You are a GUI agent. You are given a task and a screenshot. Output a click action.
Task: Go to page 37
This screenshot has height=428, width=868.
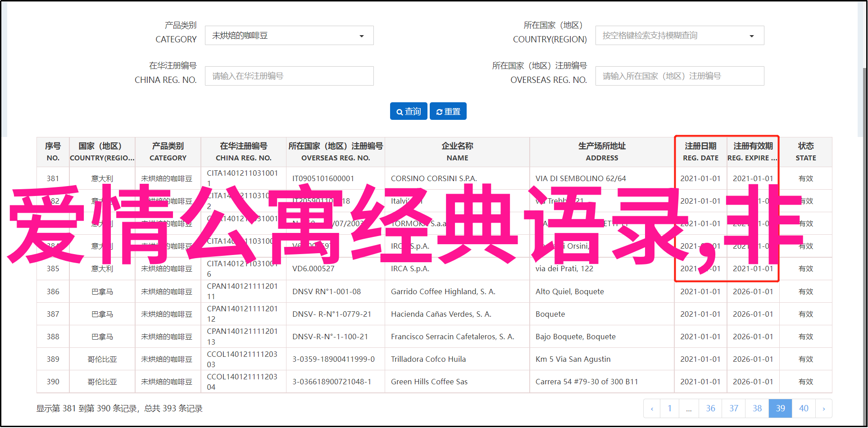tap(734, 409)
